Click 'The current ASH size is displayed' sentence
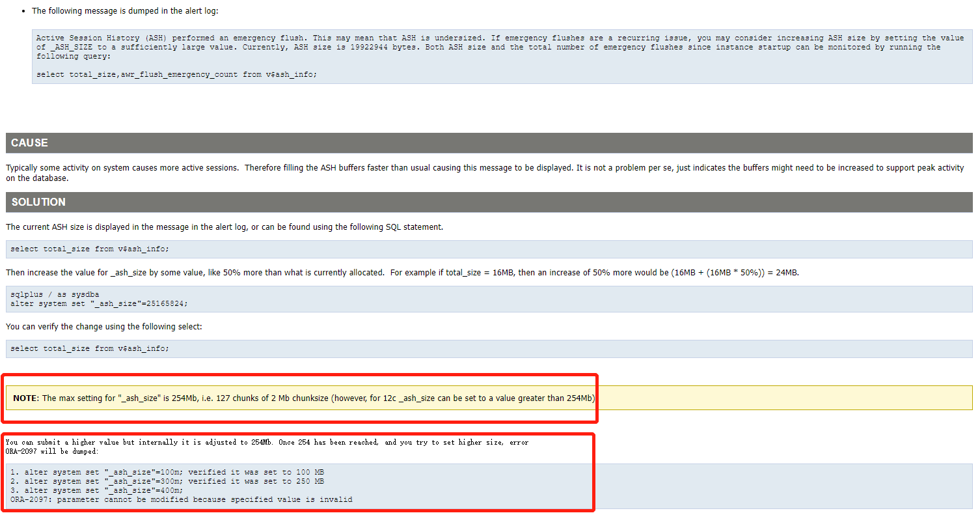 click(x=225, y=227)
